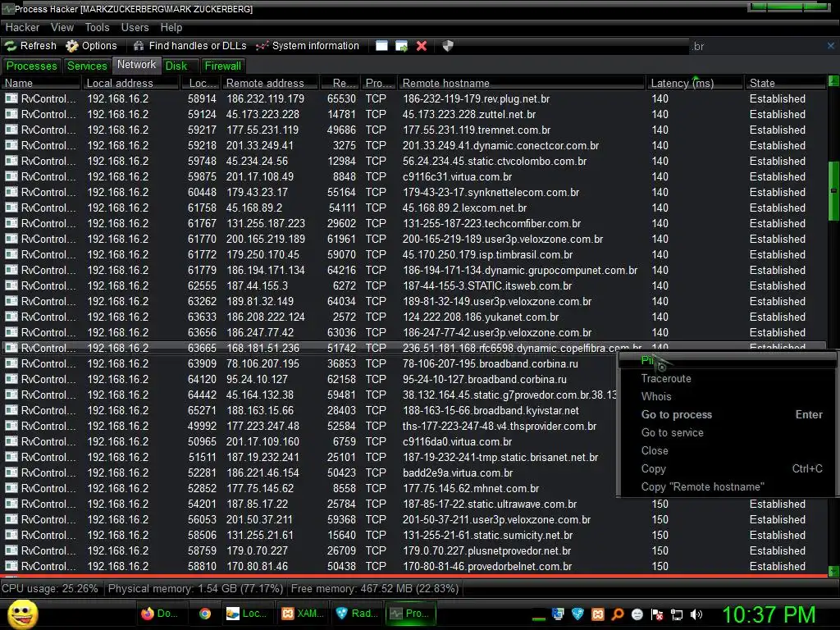Screen dimensions: 840x630
Task: Click the red X terminate icon
Action: click(422, 46)
